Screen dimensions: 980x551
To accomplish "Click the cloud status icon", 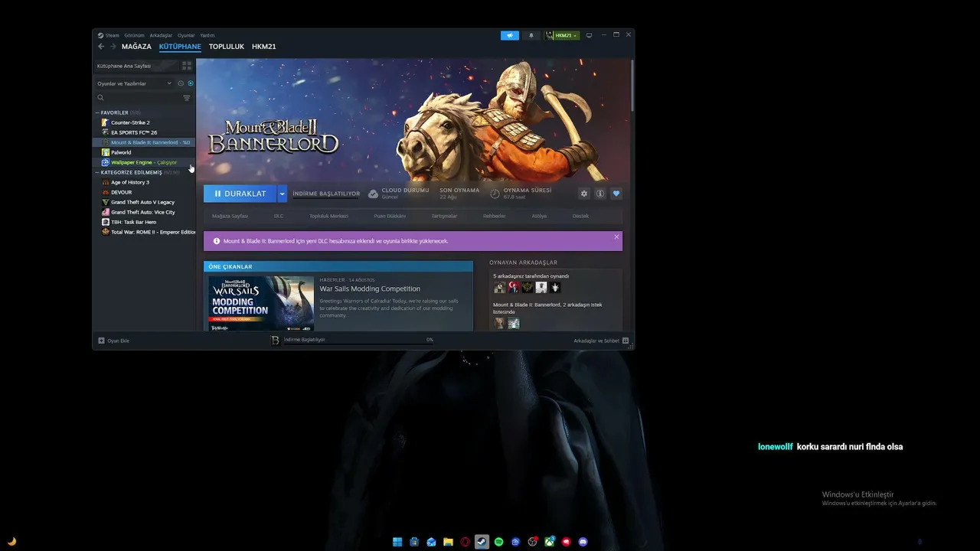I will coord(373,194).
